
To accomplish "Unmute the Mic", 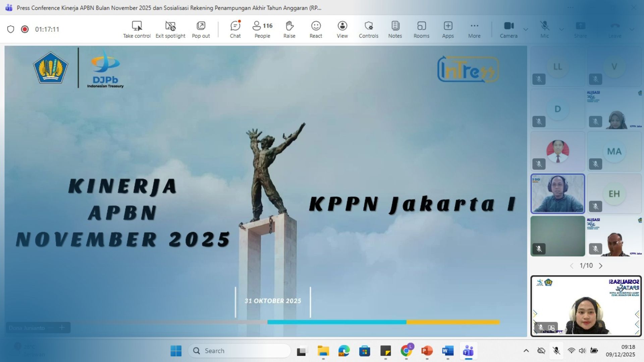I will click(x=544, y=29).
